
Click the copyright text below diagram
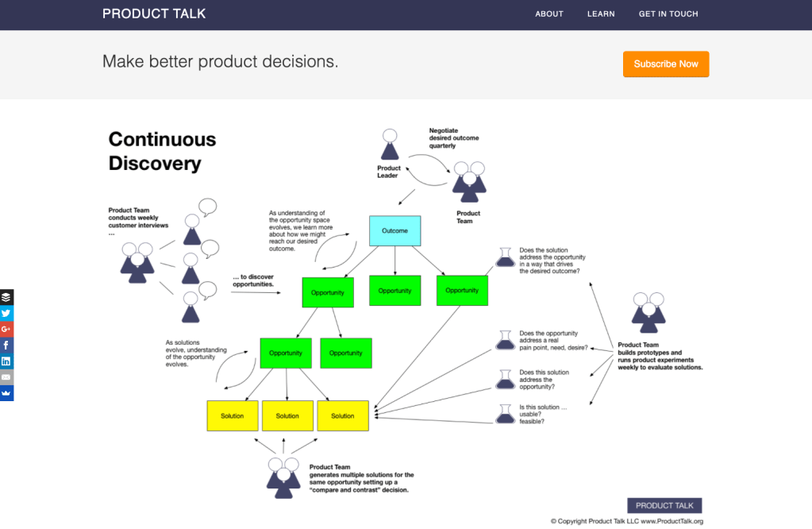coord(626,521)
